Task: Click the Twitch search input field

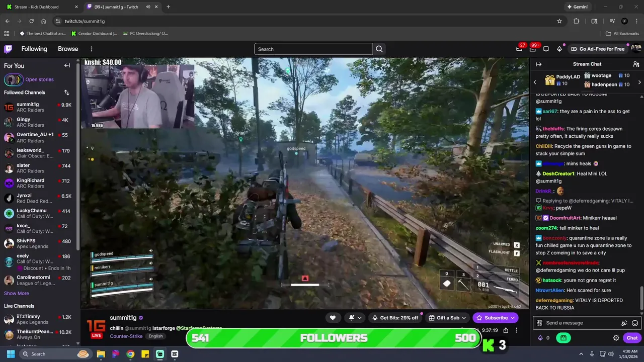Action: [x=313, y=49]
